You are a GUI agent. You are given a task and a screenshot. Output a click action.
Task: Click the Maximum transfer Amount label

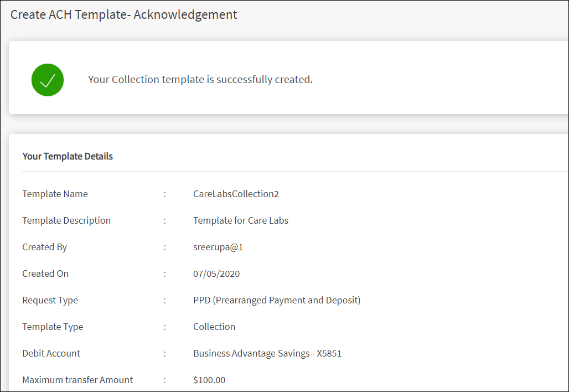(77, 380)
